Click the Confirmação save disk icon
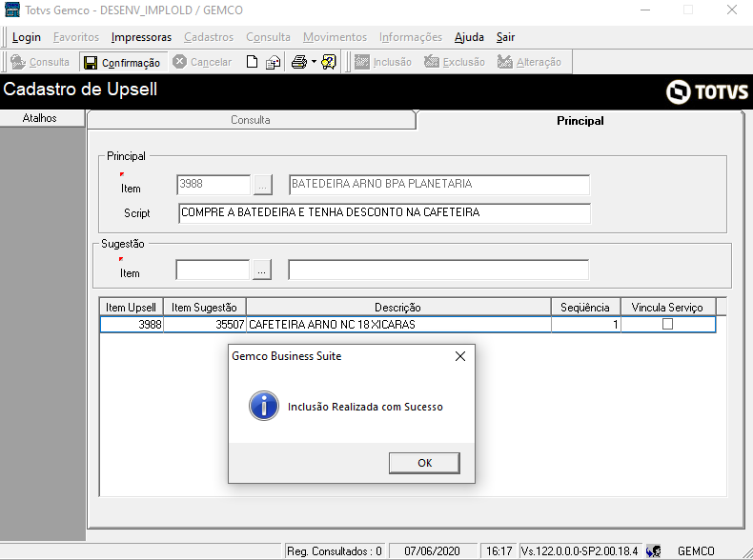This screenshot has width=753, height=560. click(x=91, y=63)
